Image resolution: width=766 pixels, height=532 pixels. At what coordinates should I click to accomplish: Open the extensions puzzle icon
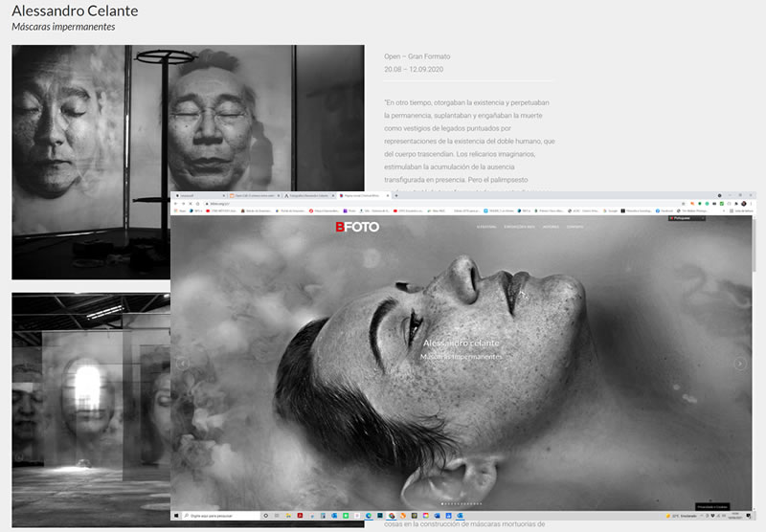736,204
